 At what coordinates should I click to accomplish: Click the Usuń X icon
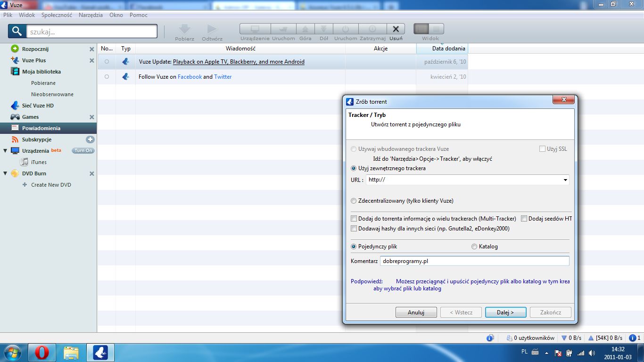pos(396,29)
